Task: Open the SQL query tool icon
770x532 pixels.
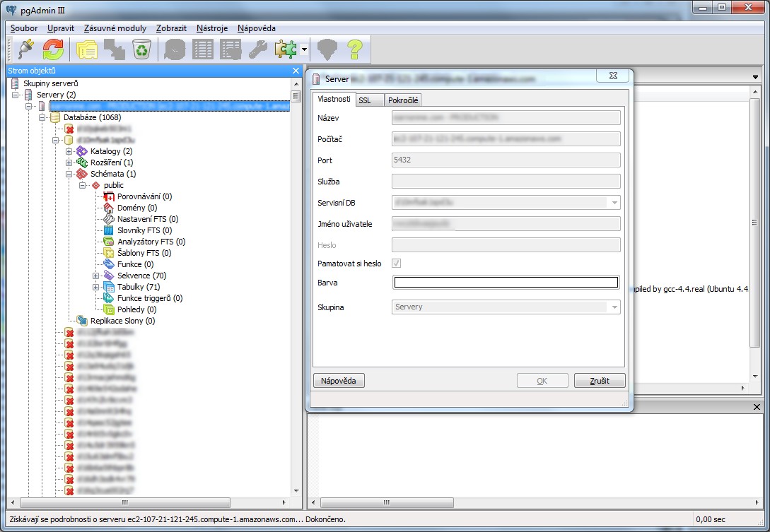Action: 175,49
